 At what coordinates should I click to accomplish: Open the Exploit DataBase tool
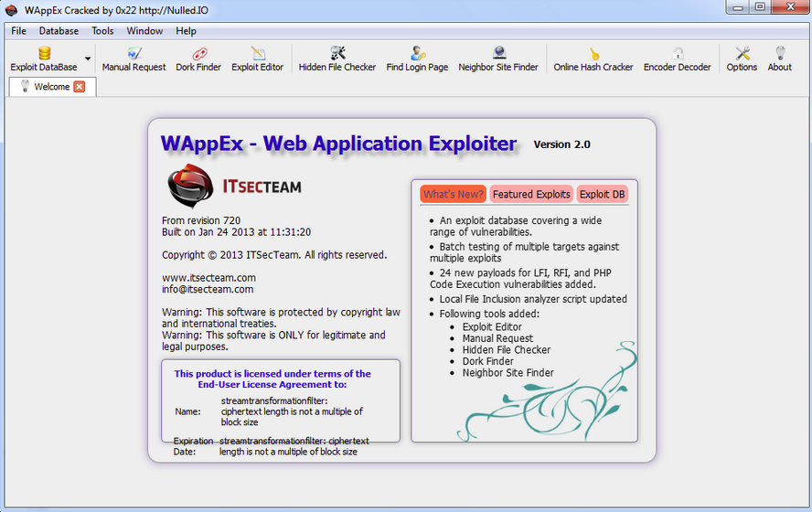tap(44, 59)
